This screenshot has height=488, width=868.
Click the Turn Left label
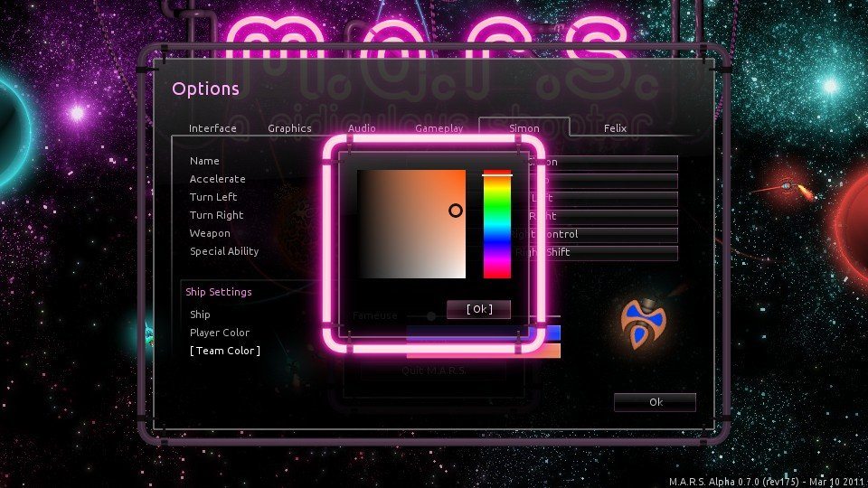pyautogui.click(x=213, y=197)
